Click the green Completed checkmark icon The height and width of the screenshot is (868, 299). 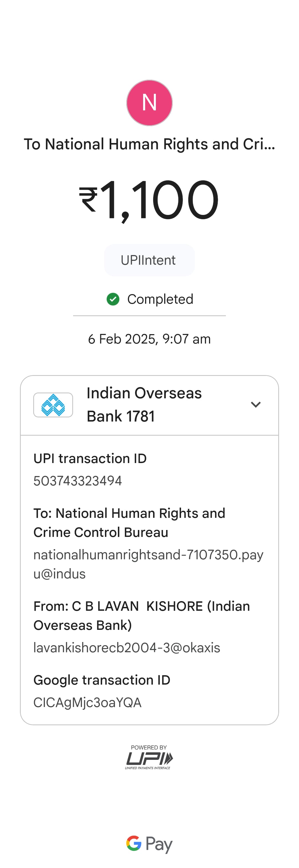[113, 299]
